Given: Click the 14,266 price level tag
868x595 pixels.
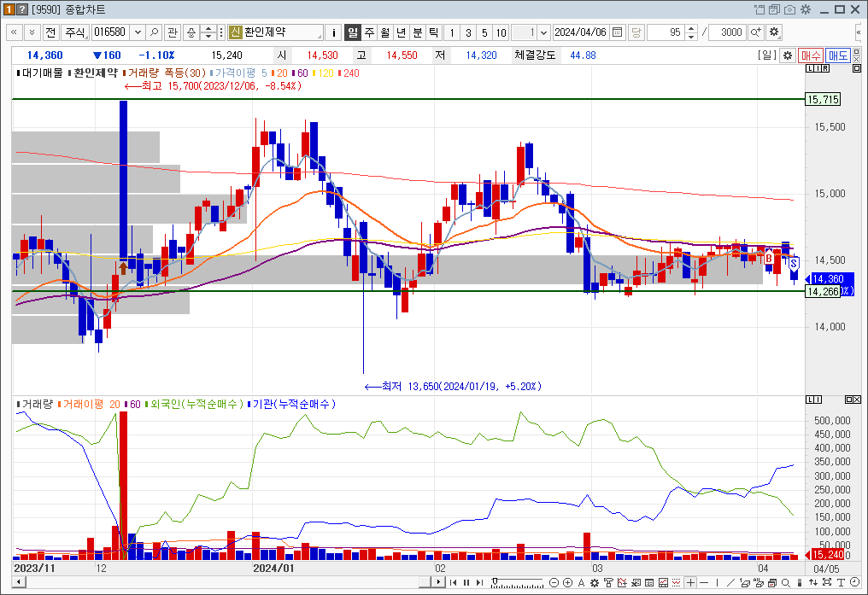Looking at the screenshot, I should pyautogui.click(x=823, y=291).
